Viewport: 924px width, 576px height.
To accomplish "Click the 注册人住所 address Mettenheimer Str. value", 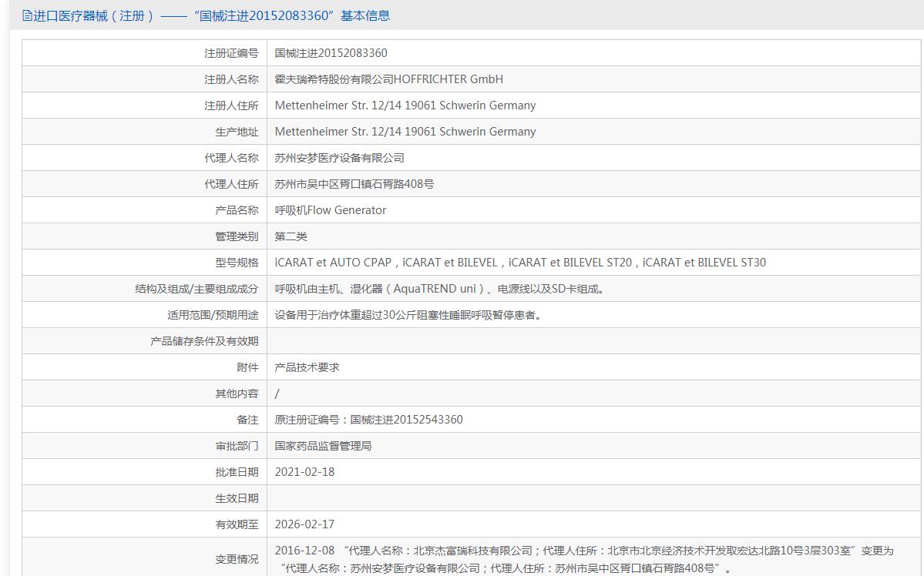I will coord(405,105).
